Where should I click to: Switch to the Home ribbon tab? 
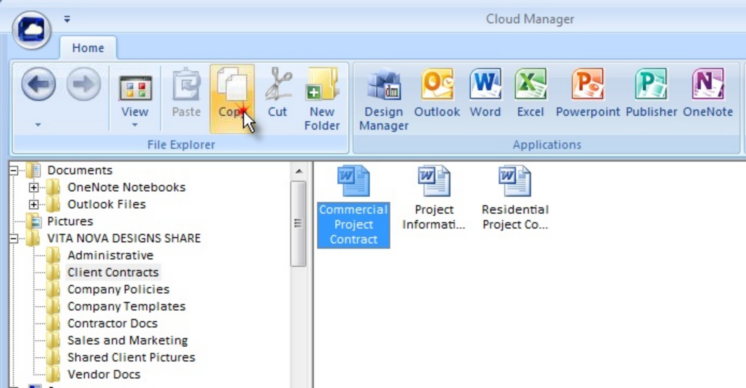coord(88,48)
